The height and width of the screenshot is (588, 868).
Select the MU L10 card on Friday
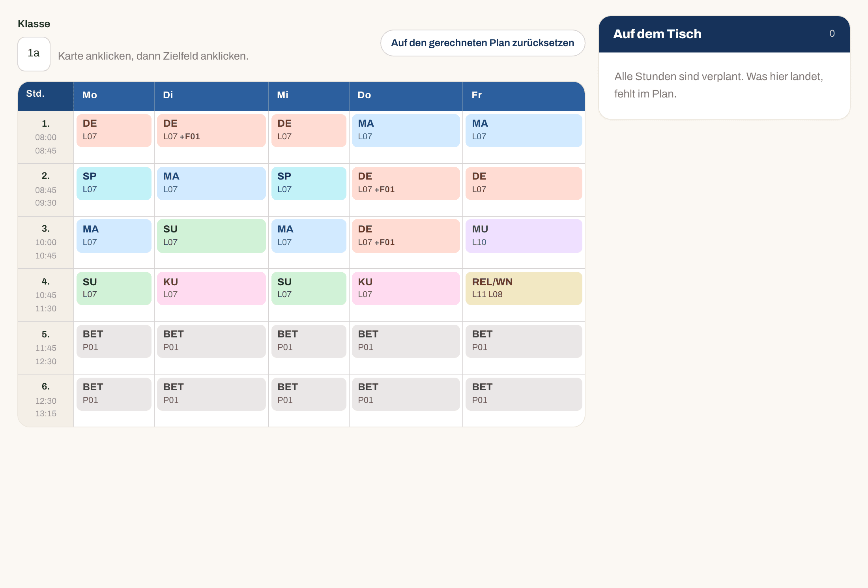coord(524,236)
